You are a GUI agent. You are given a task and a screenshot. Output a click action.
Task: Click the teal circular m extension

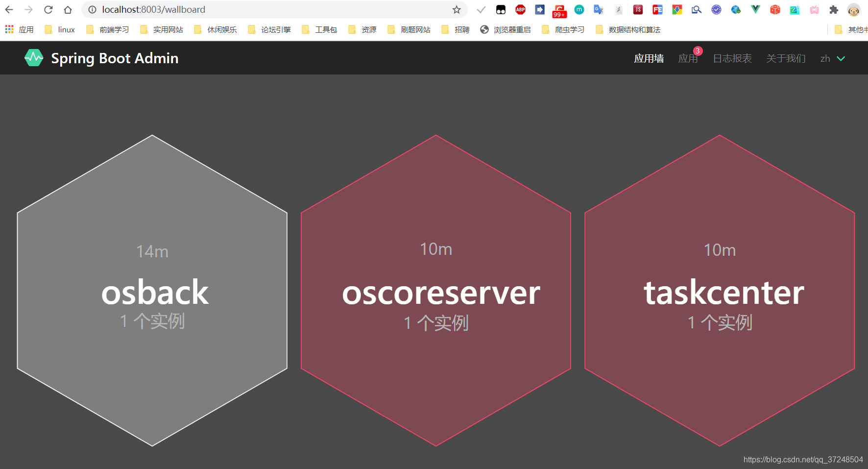click(x=579, y=9)
